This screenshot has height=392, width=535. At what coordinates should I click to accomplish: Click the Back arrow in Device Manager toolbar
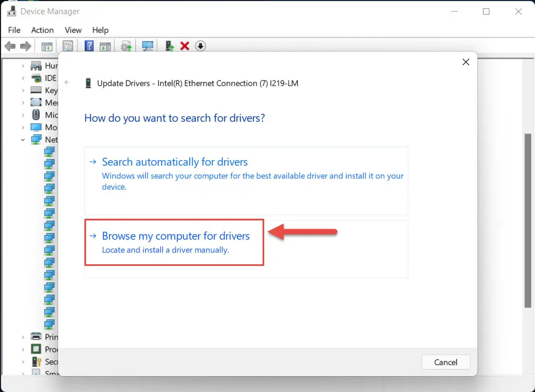pos(10,46)
